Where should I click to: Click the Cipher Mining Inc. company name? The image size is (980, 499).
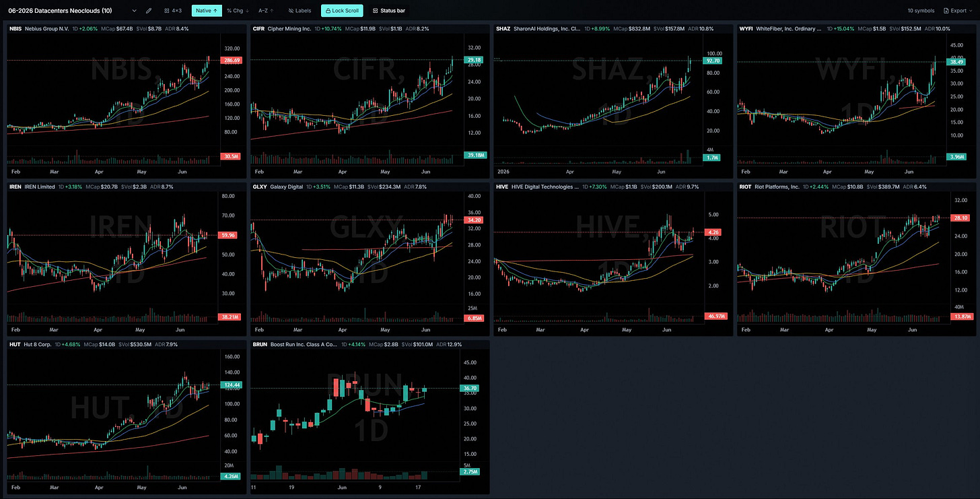[x=289, y=29]
